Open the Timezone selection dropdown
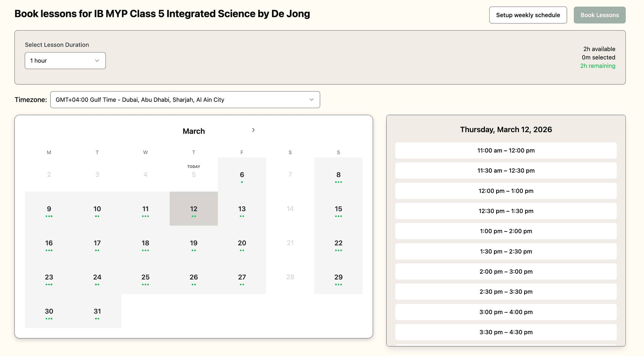 [185, 100]
